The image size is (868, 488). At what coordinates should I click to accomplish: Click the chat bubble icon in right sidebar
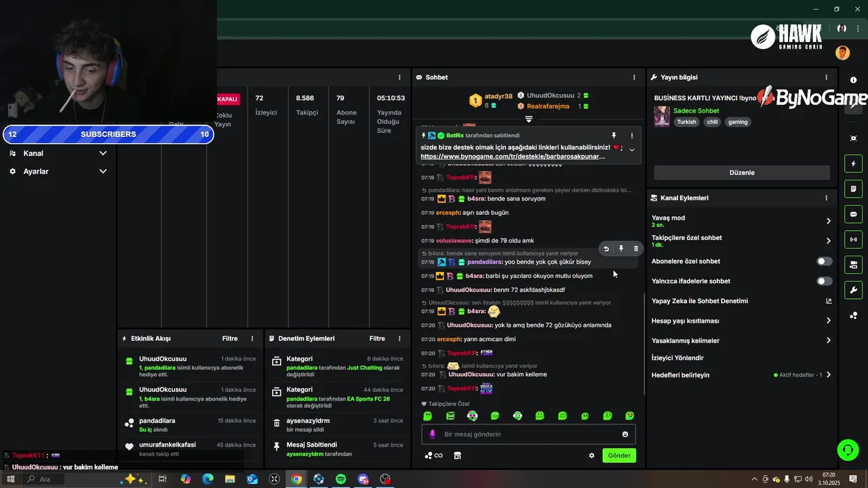(x=853, y=214)
